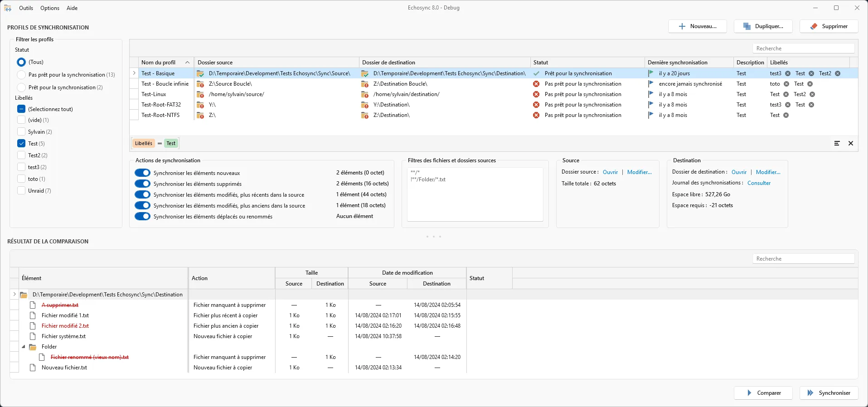The height and width of the screenshot is (407, 868).
Task: Click the comparison results Recherche field
Action: 804,259
